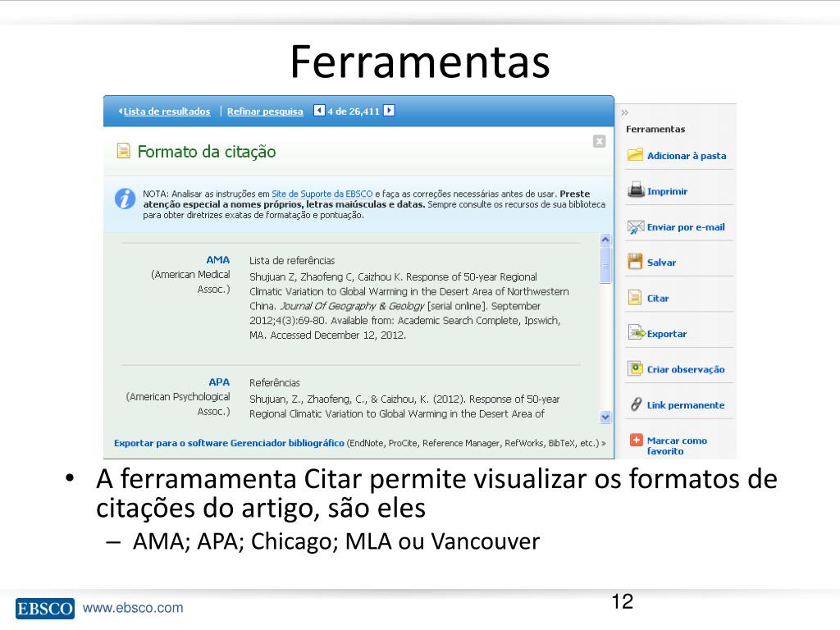
Task: Click the Adicionar à pasta folder icon
Action: click(x=636, y=155)
